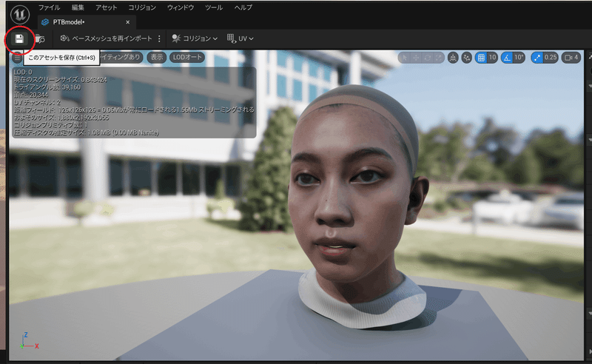Toggle rotation angle snapping
Screen dimensions: 592x364
(507, 58)
